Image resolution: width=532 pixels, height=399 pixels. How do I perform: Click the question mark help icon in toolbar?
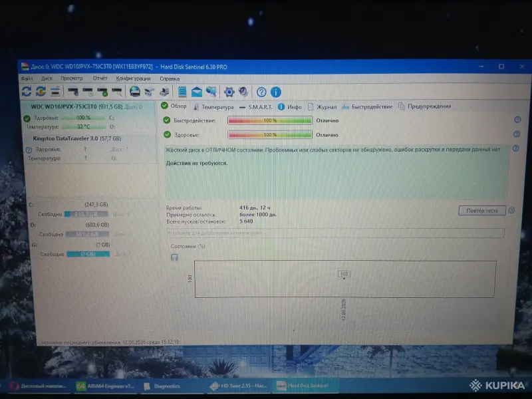point(261,92)
